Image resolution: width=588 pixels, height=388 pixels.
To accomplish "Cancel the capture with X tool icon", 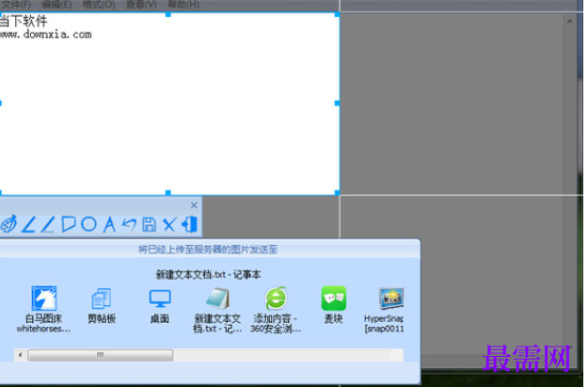I will pyautogui.click(x=169, y=224).
